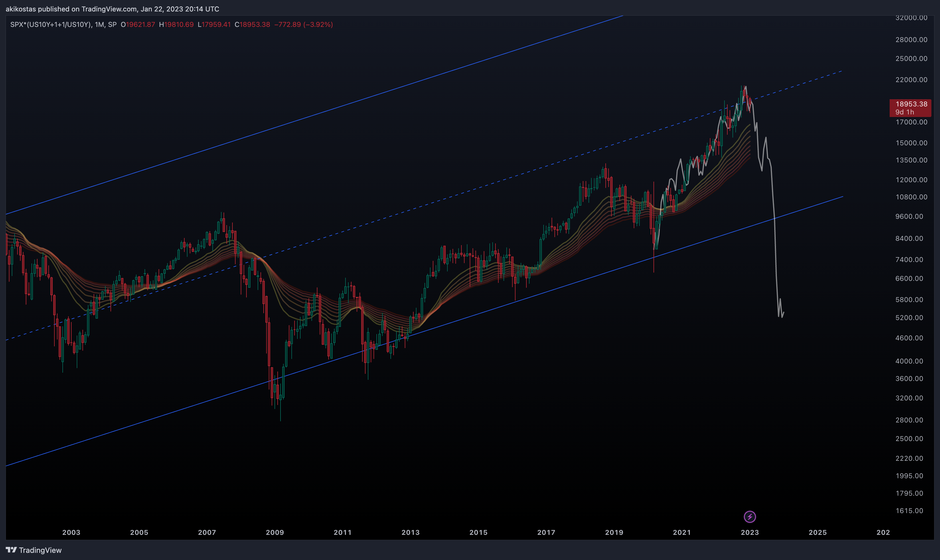Click the 2015 label on time axis
The image size is (940, 560).
pos(479,533)
